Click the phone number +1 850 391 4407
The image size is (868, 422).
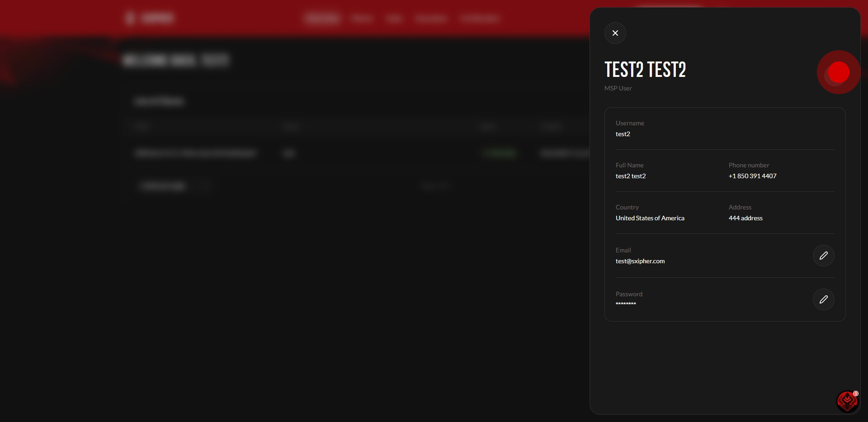point(752,176)
